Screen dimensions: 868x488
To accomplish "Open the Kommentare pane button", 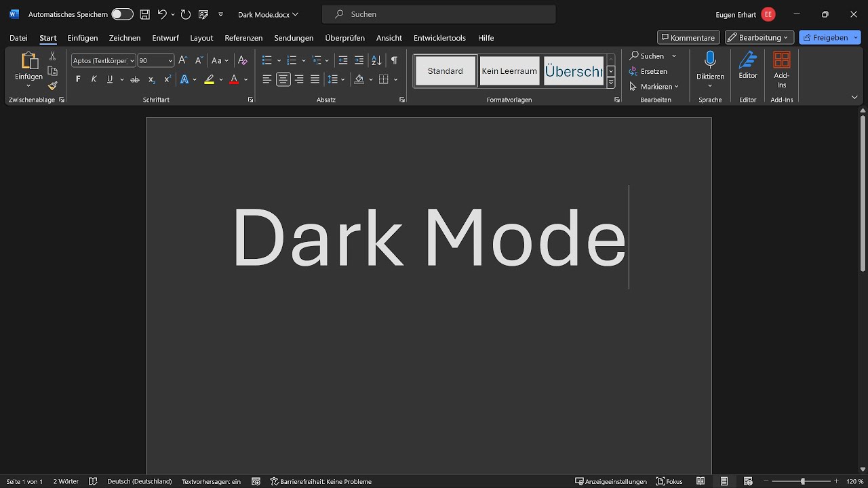I will click(x=688, y=37).
